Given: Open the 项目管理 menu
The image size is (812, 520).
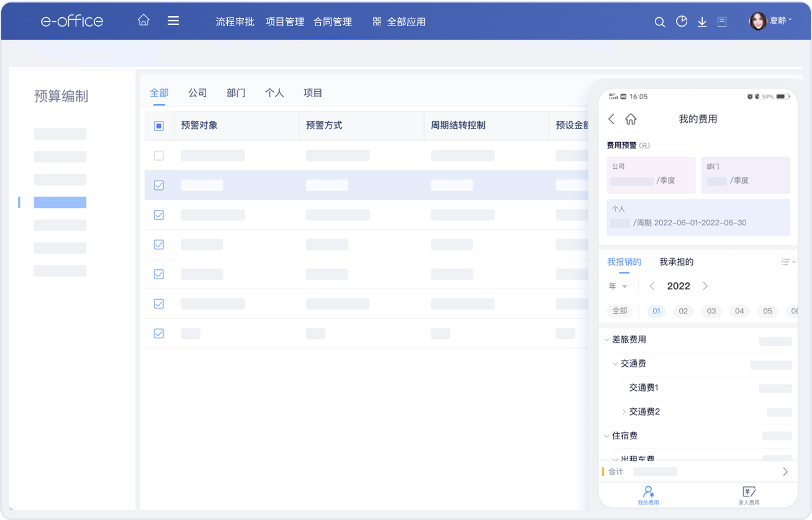Looking at the screenshot, I should [x=284, y=22].
